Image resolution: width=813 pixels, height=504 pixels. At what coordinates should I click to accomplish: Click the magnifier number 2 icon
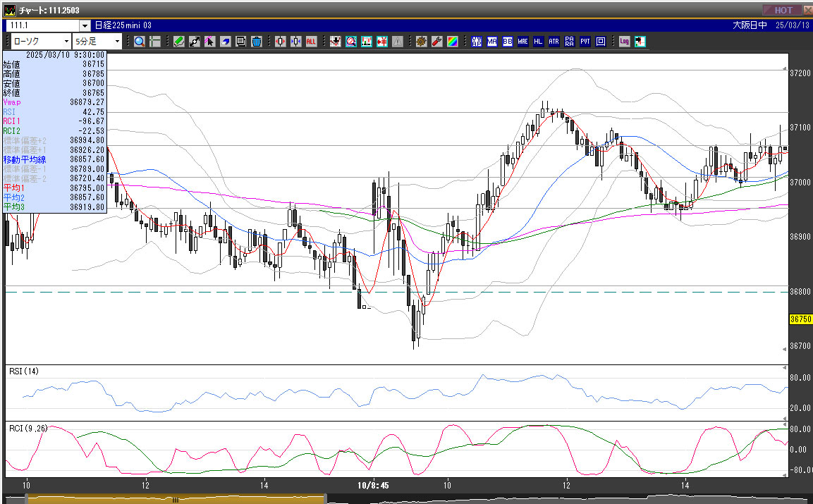[351, 42]
